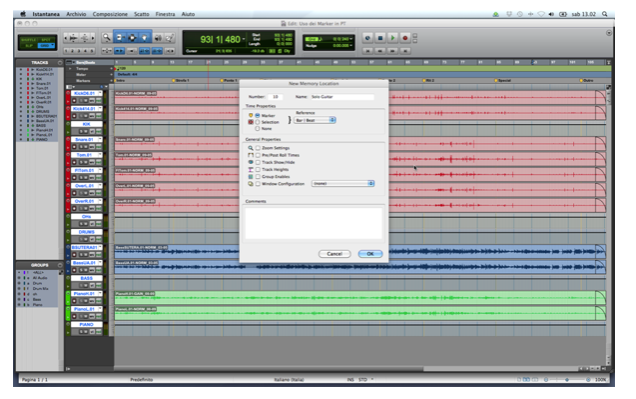Click the red Selection icon in dialog
Screen dimensions: 636x399
[251, 122]
